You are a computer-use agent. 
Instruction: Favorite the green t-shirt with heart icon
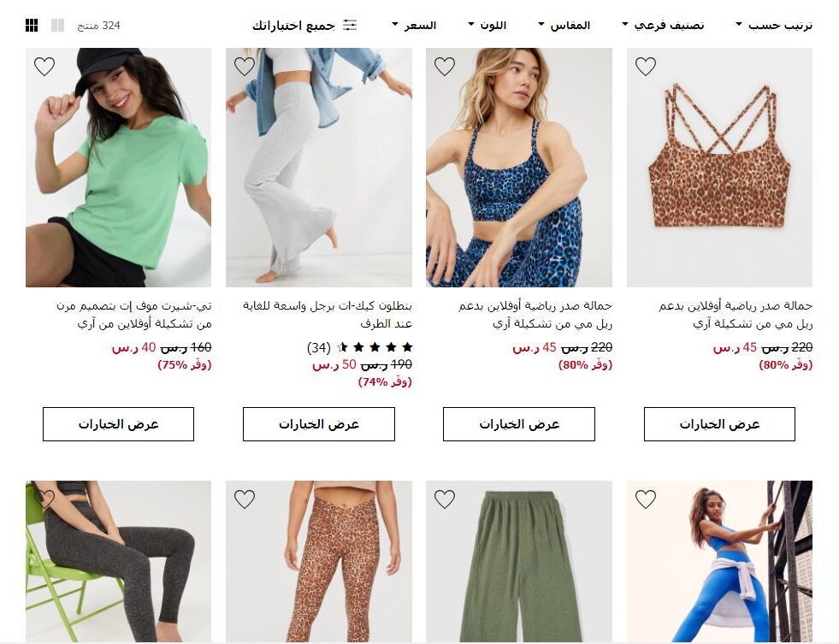click(44, 67)
